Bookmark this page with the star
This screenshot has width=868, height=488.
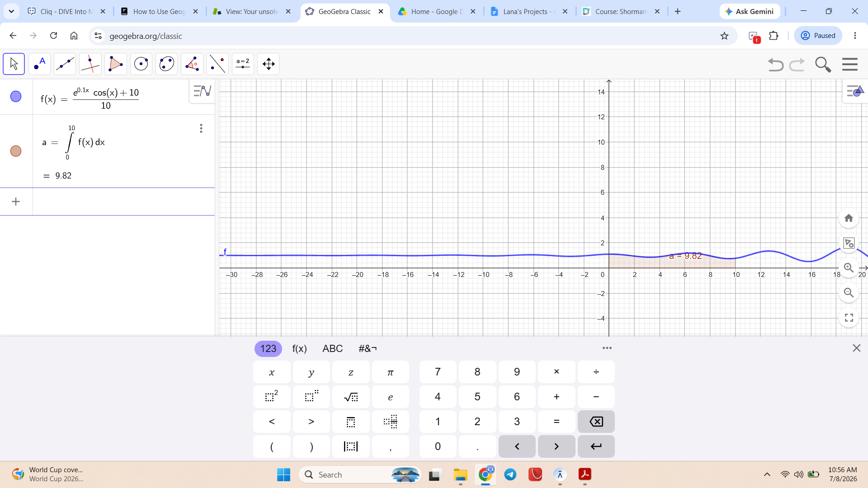(724, 36)
